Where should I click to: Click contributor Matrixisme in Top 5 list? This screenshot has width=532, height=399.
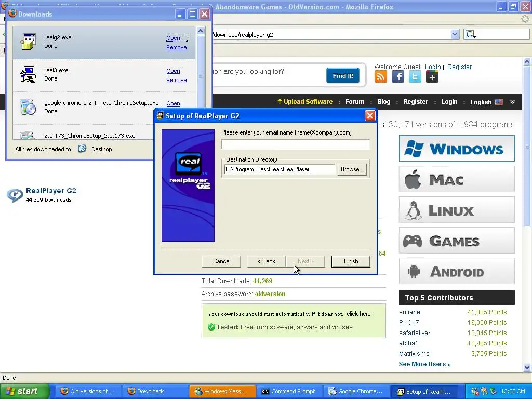[414, 353]
